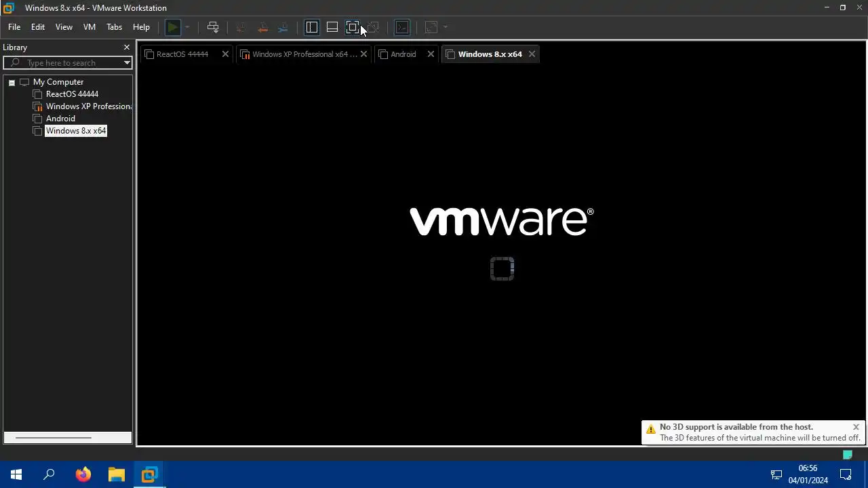Close the ReactOS 44444 tab
The height and width of the screenshot is (488, 868).
tap(225, 54)
